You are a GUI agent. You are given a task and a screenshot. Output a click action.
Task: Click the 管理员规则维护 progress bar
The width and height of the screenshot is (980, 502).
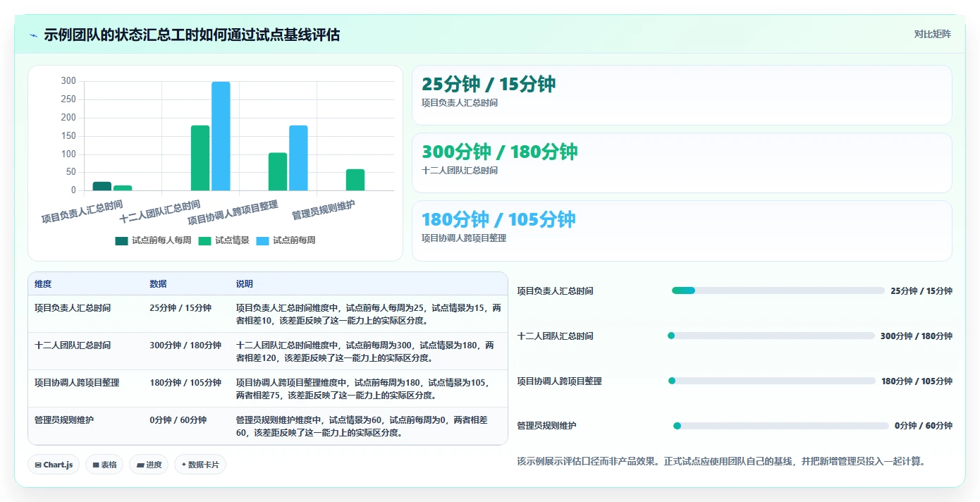click(x=780, y=426)
